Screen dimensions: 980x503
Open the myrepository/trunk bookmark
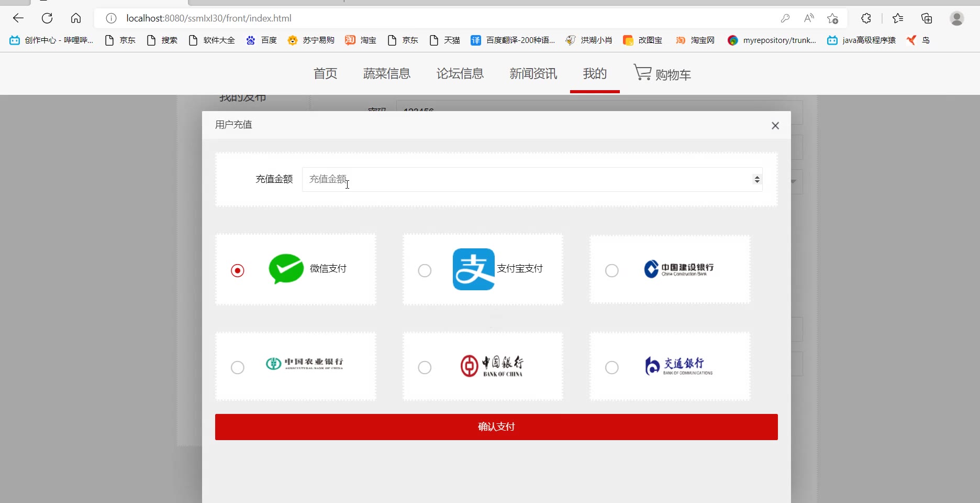click(772, 40)
